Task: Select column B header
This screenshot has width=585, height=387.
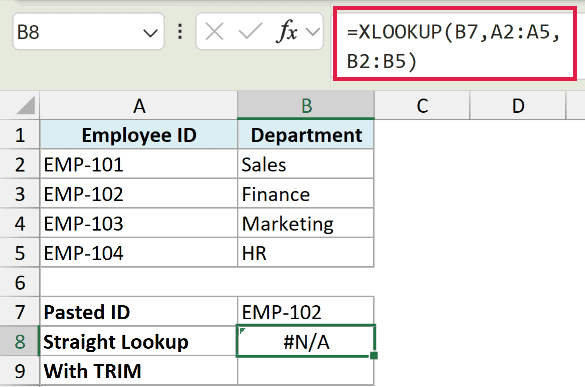Action: point(306,106)
